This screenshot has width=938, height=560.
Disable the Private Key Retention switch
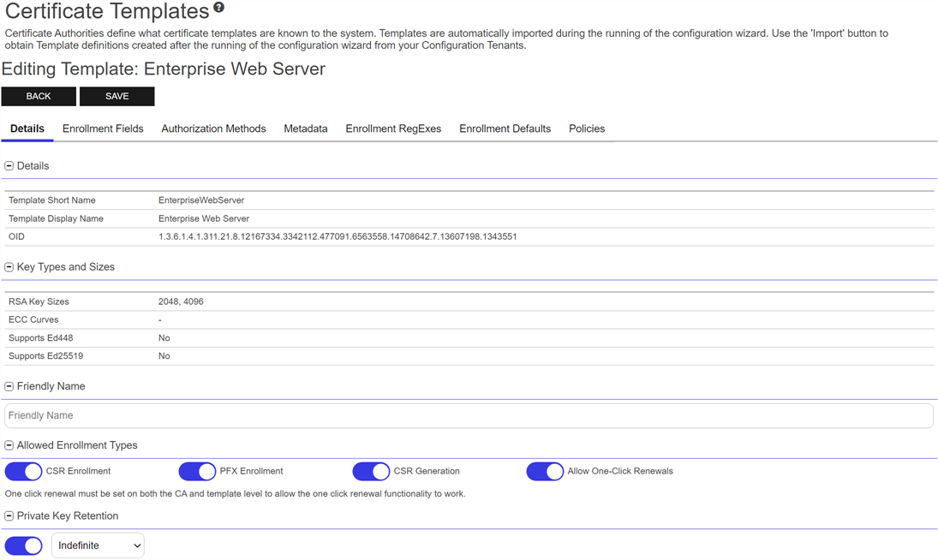pos(24,546)
